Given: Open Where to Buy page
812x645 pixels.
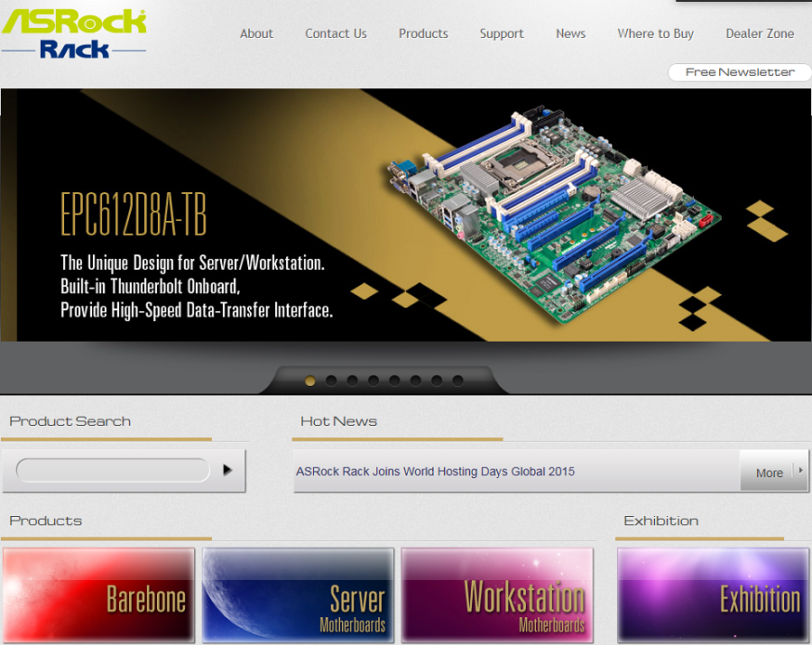Looking at the screenshot, I should click(655, 33).
